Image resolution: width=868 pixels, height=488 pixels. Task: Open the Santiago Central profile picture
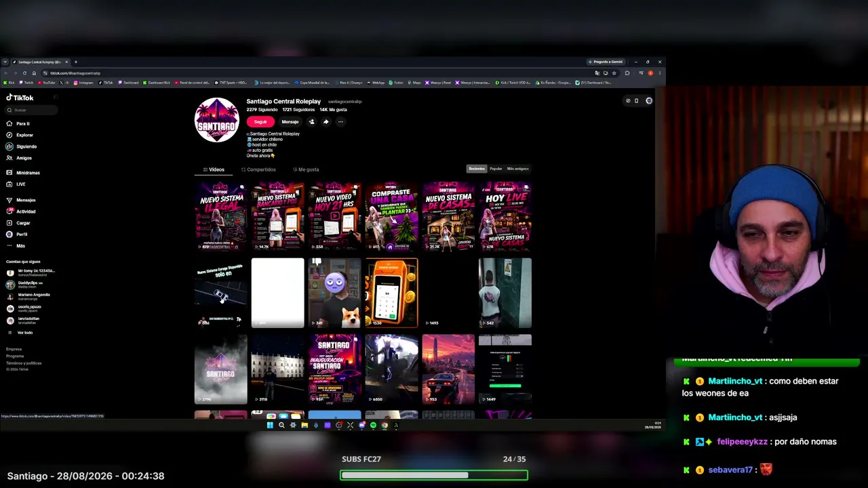pos(217,120)
